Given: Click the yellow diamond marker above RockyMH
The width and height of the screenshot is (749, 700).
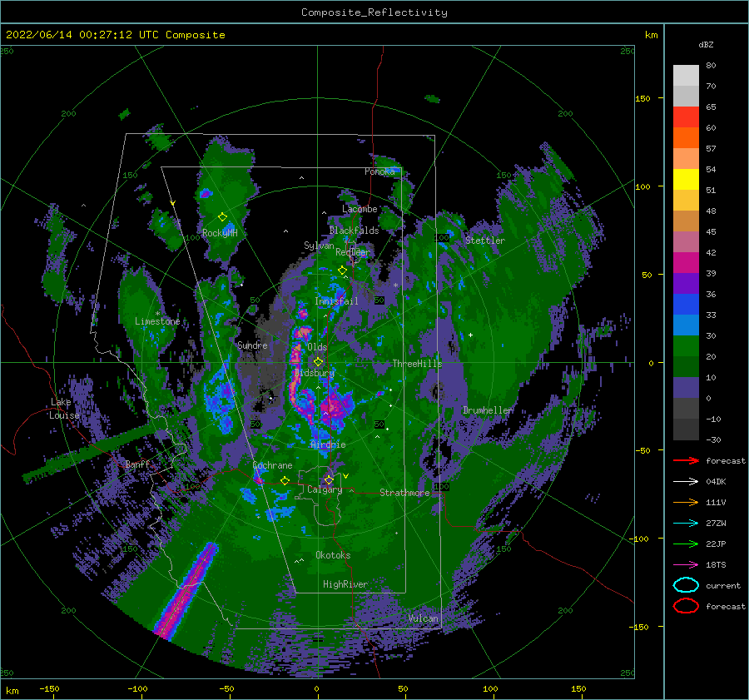Looking at the screenshot, I should (x=222, y=217).
